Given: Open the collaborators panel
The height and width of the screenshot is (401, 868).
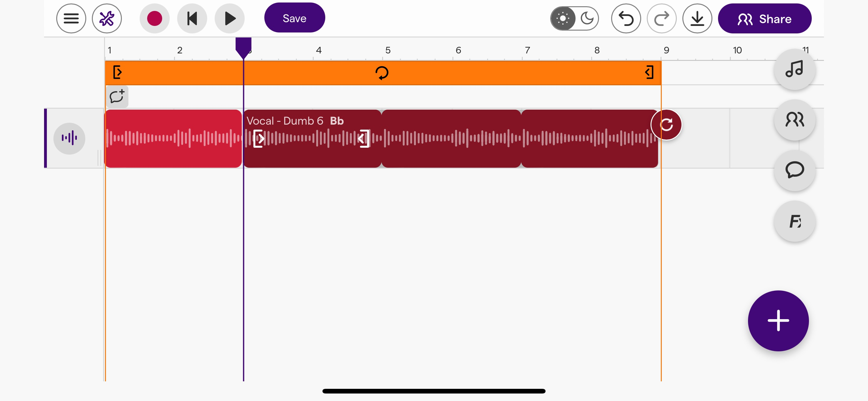Looking at the screenshot, I should pos(795,120).
